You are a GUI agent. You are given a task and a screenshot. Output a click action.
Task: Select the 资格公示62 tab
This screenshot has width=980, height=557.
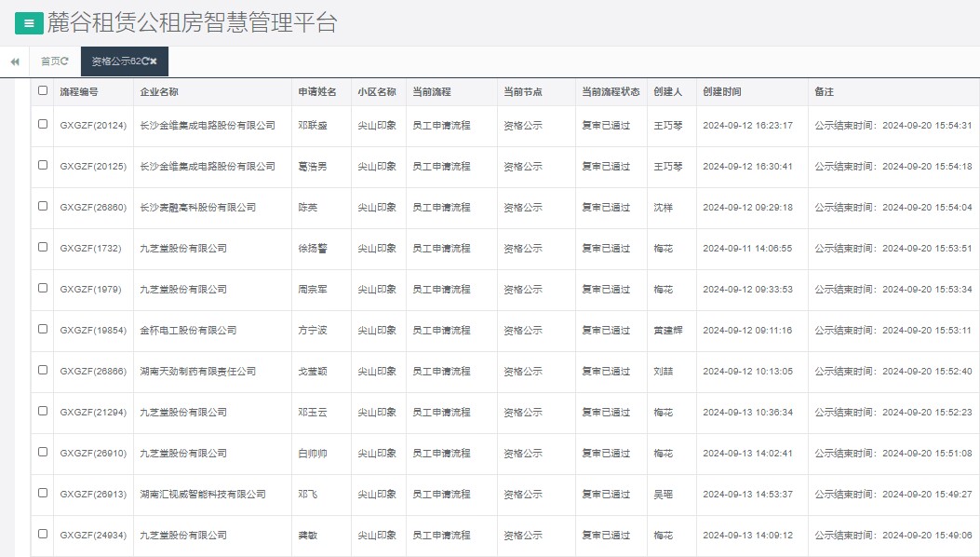(x=112, y=61)
